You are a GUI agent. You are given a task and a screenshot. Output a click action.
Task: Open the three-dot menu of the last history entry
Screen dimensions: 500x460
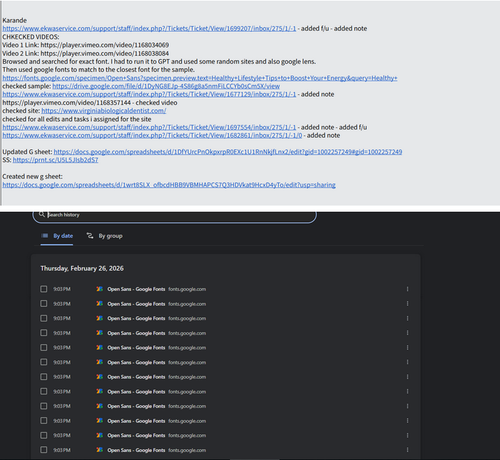pyautogui.click(x=407, y=450)
